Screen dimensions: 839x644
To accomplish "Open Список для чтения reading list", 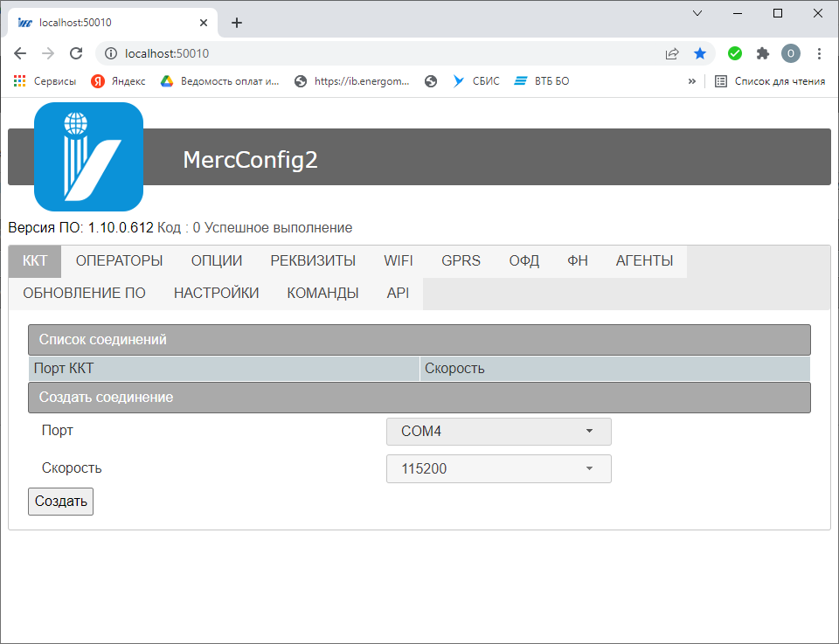I will click(770, 81).
